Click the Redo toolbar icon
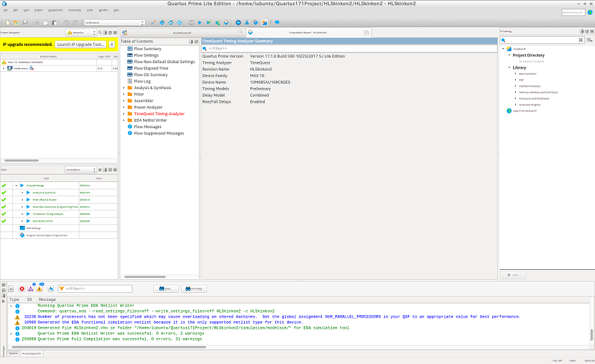This screenshot has height=364, width=595. 75,23
